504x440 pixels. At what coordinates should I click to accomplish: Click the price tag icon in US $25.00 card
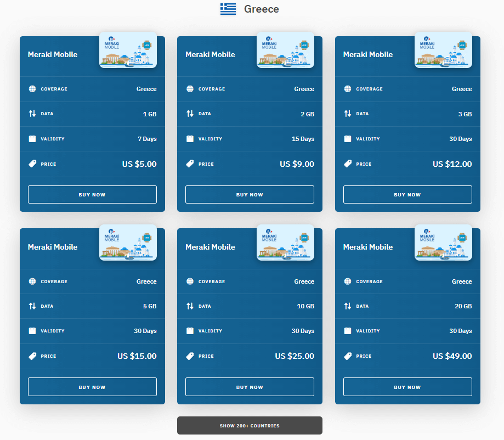pos(190,356)
